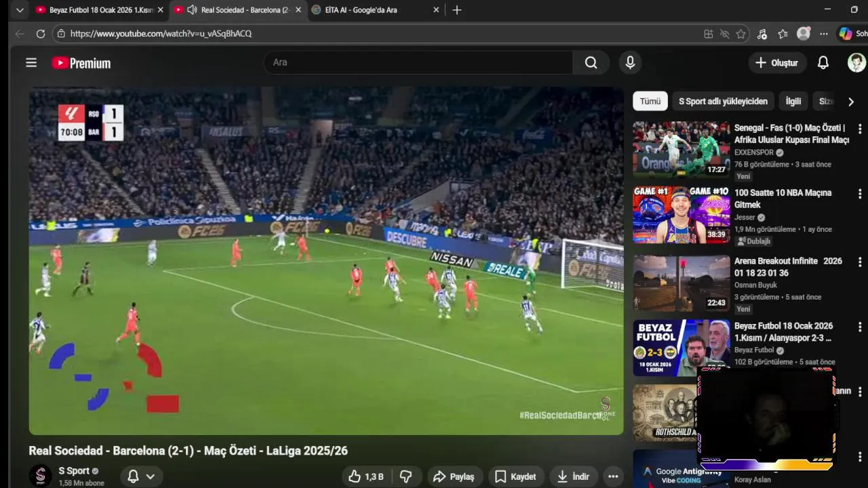Add this page to favorites star
The width and height of the screenshot is (868, 488).
pos(741,33)
